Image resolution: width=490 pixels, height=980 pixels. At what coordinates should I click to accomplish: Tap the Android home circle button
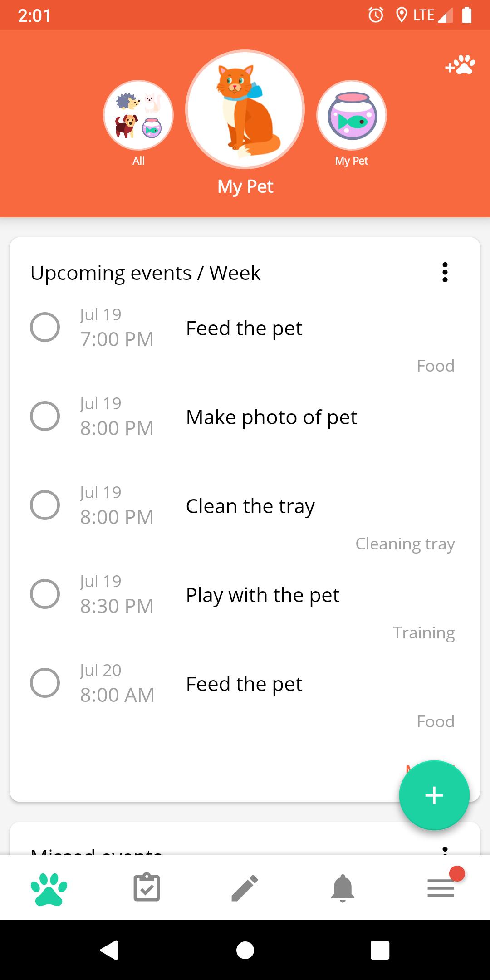[x=245, y=950]
